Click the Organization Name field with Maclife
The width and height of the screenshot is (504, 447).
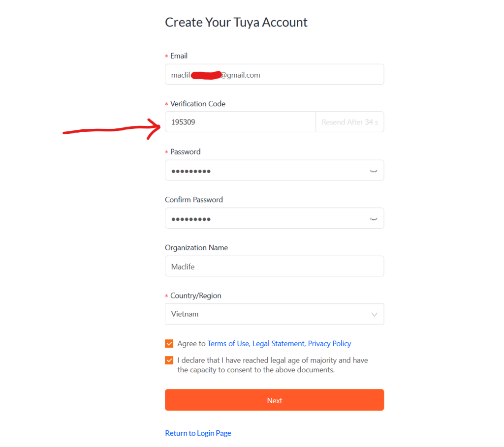(x=274, y=267)
